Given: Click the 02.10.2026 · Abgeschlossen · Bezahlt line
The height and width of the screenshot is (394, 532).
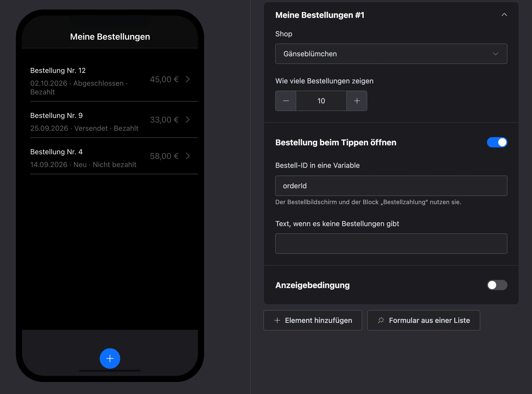Looking at the screenshot, I should tap(79, 87).
